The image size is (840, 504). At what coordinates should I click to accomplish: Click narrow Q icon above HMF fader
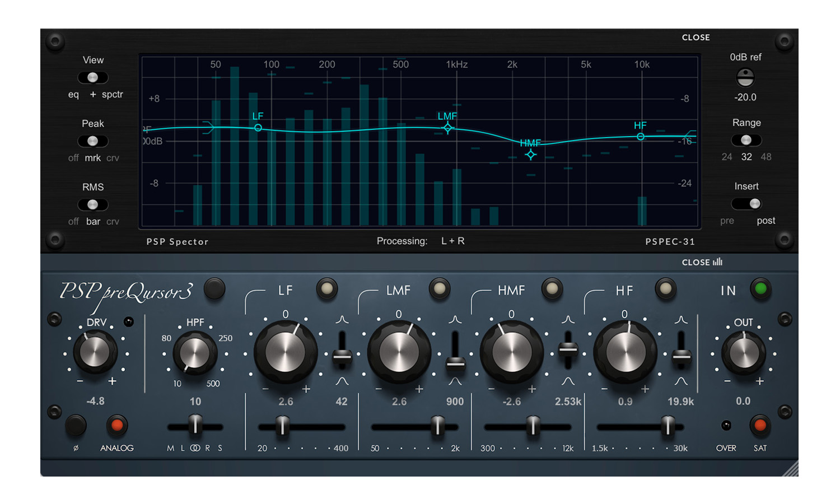tap(568, 320)
